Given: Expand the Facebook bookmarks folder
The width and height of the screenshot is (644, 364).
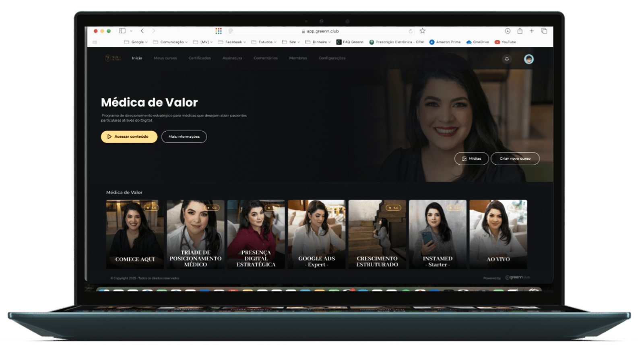Looking at the screenshot, I should (x=232, y=42).
